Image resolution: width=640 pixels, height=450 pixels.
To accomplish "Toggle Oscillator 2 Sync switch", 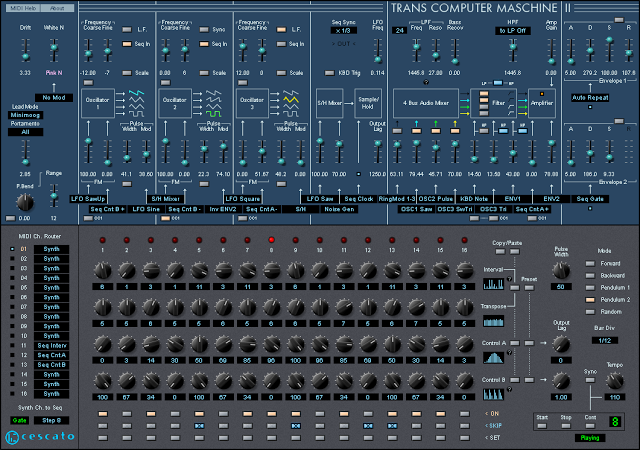I will click(x=204, y=29).
